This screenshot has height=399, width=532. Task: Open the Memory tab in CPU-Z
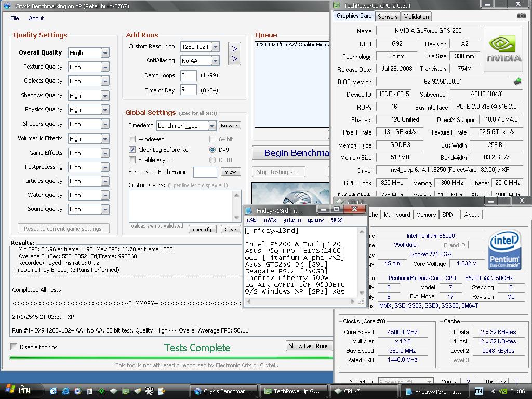click(x=426, y=215)
